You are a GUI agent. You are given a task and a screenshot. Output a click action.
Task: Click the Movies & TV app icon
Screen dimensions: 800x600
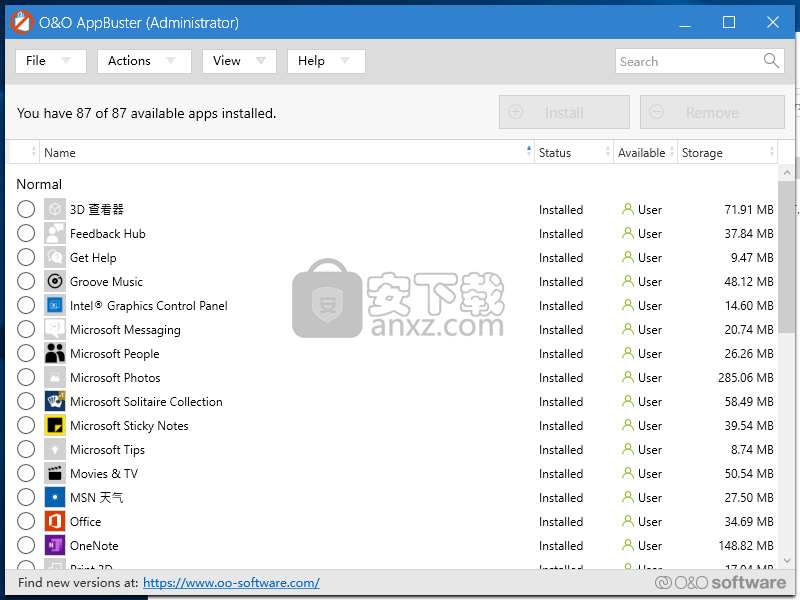pos(55,473)
